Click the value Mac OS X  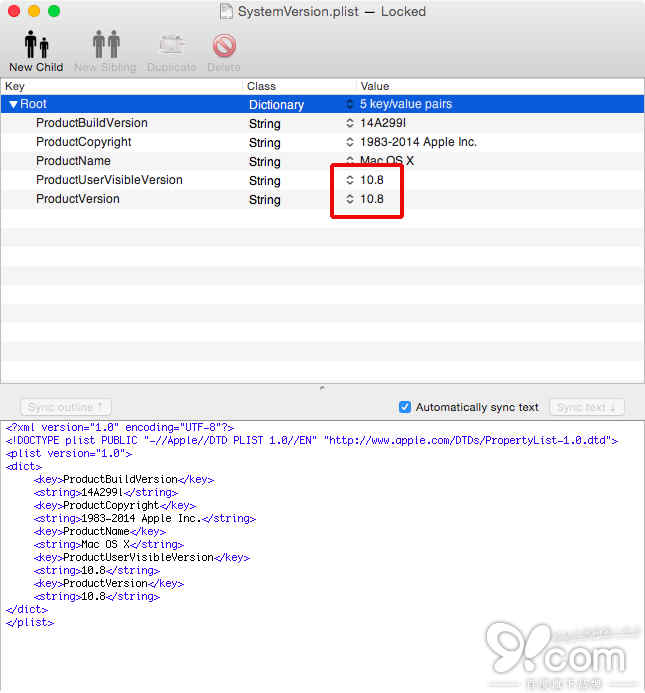tap(387, 160)
